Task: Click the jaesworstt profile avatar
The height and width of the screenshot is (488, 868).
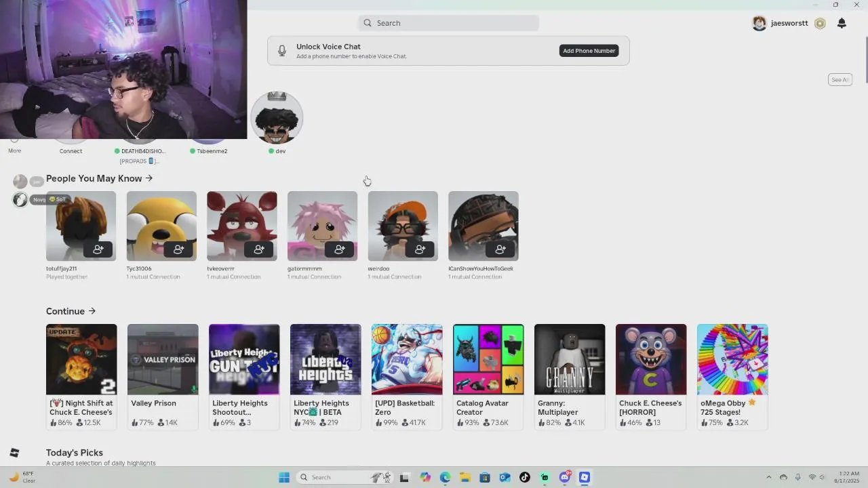Action: coord(759,23)
